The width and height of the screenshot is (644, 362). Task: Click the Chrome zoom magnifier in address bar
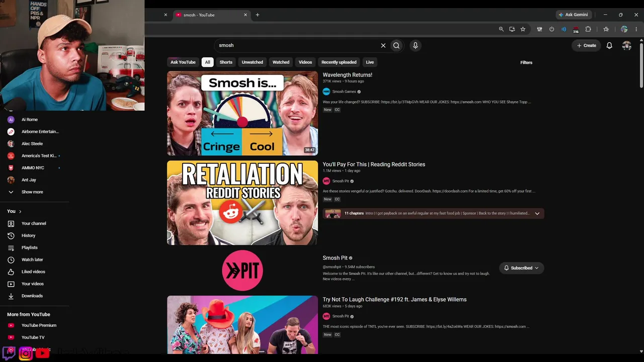[x=501, y=29]
